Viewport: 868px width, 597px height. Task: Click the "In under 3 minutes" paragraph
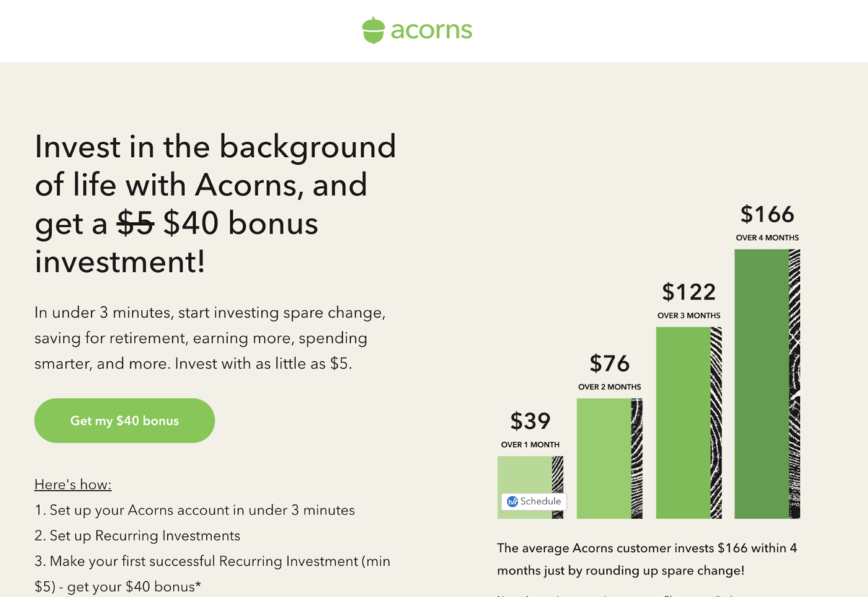[x=211, y=338]
